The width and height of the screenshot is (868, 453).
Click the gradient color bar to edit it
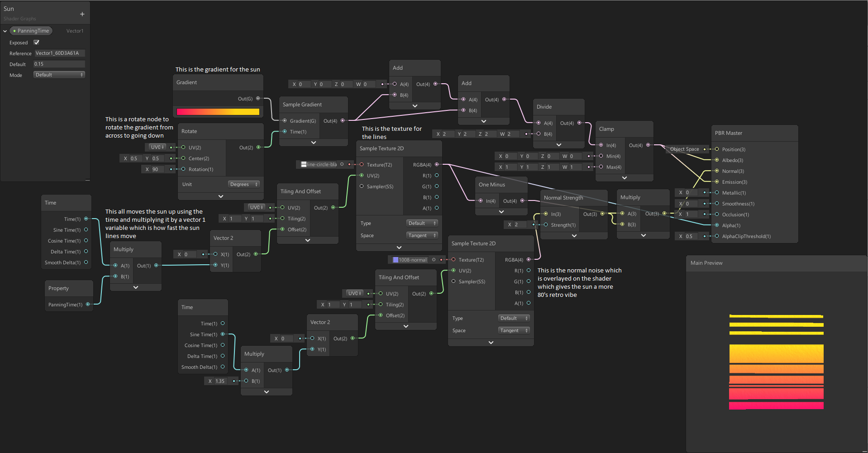[218, 112]
